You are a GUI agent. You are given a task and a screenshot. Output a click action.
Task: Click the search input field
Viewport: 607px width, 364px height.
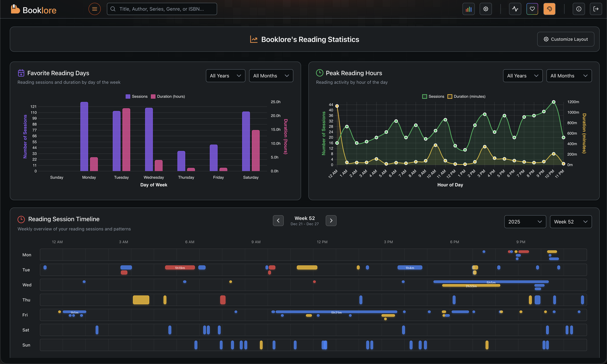pyautogui.click(x=162, y=9)
